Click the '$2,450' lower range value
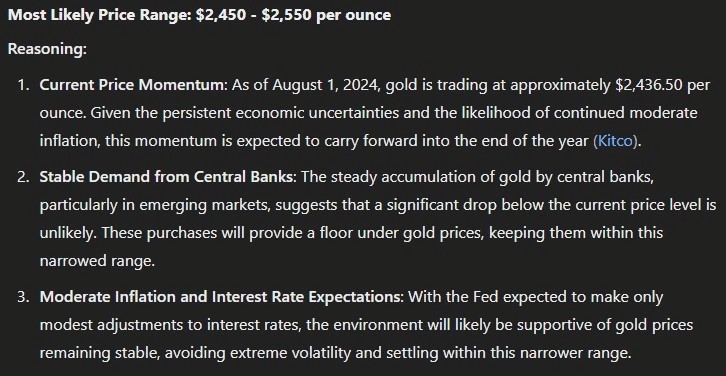This screenshot has width=726, height=376. (221, 15)
